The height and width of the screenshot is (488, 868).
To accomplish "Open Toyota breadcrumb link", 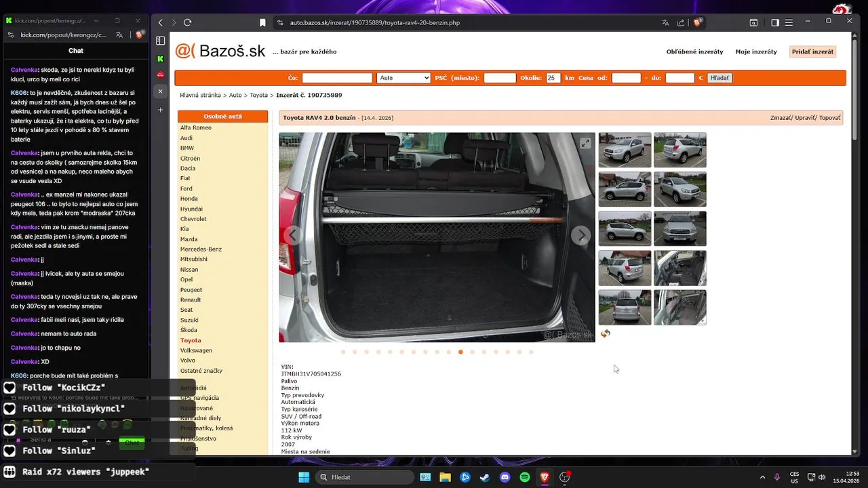I will 259,96.
